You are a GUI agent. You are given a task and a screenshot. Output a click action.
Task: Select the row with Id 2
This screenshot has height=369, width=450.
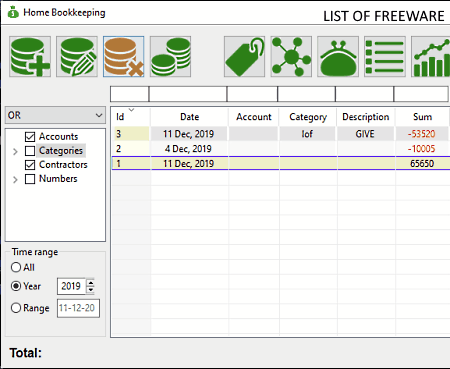281,149
